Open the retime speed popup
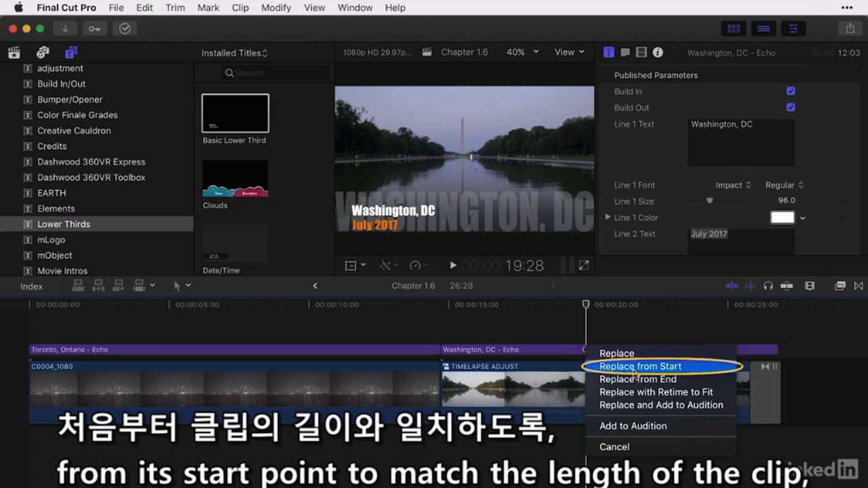Image resolution: width=868 pixels, height=488 pixels. 419,266
